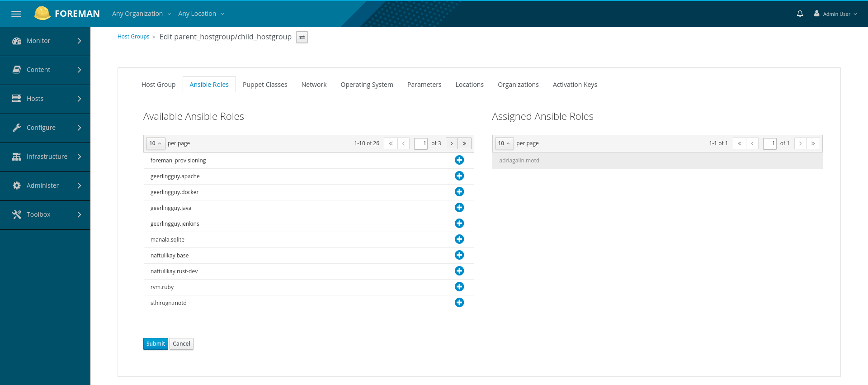Expand the Configure sidebar menu
Screen dimensions: 868x385
pos(45,128)
